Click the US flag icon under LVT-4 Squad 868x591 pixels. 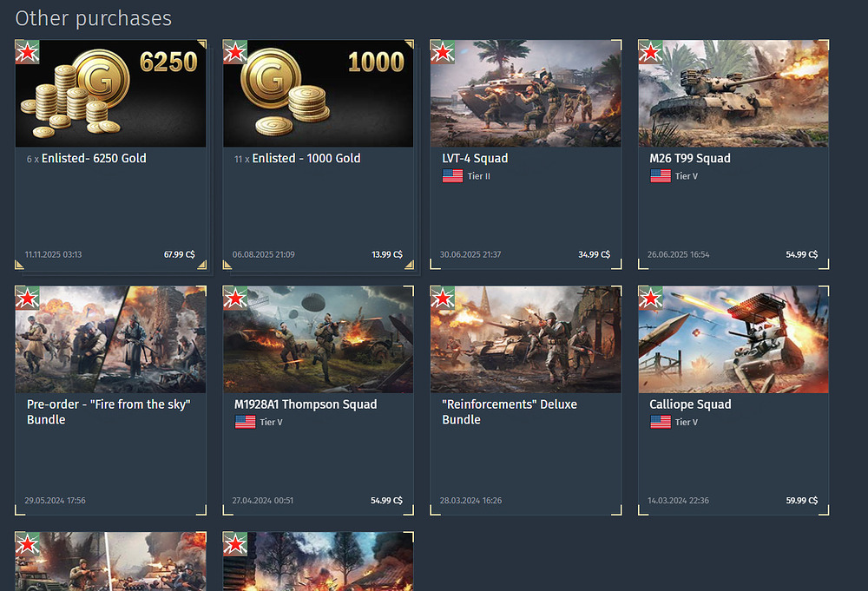452,176
